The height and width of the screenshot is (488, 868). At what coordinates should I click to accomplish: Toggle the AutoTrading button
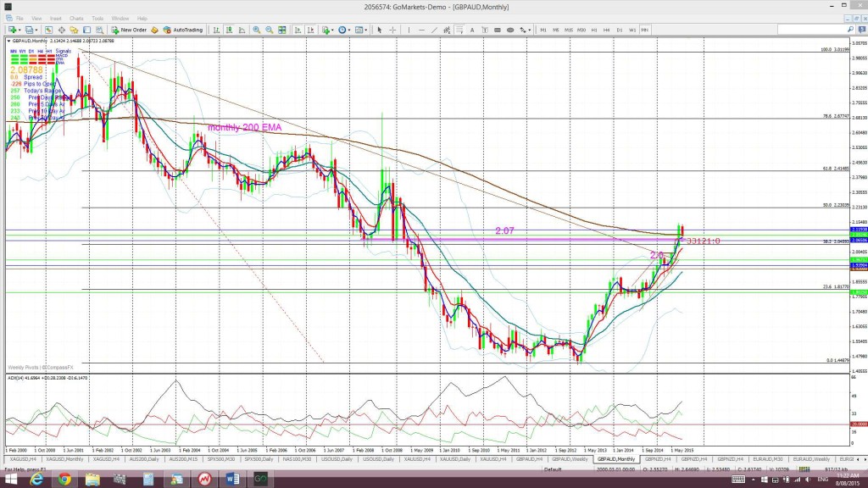click(x=183, y=30)
